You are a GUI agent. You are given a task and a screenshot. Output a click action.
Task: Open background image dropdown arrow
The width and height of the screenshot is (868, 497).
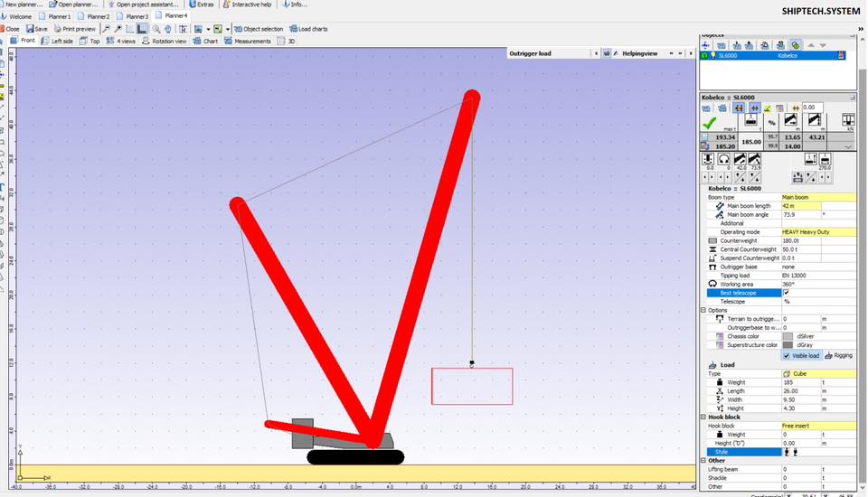coord(208,29)
